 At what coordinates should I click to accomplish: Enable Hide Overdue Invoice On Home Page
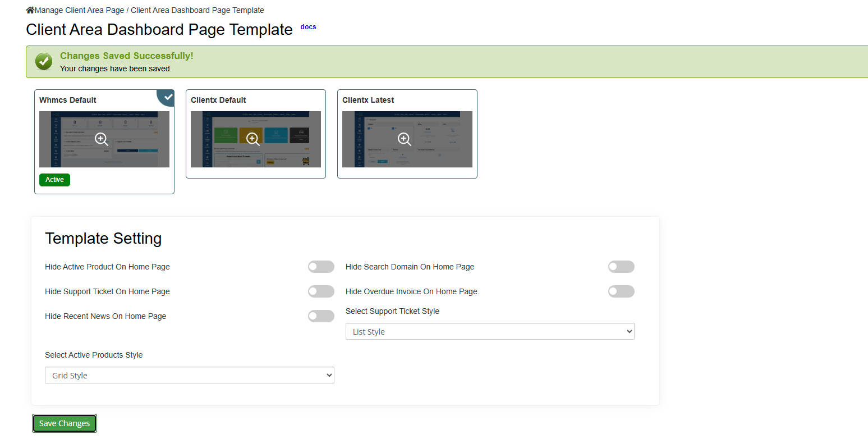(x=621, y=291)
